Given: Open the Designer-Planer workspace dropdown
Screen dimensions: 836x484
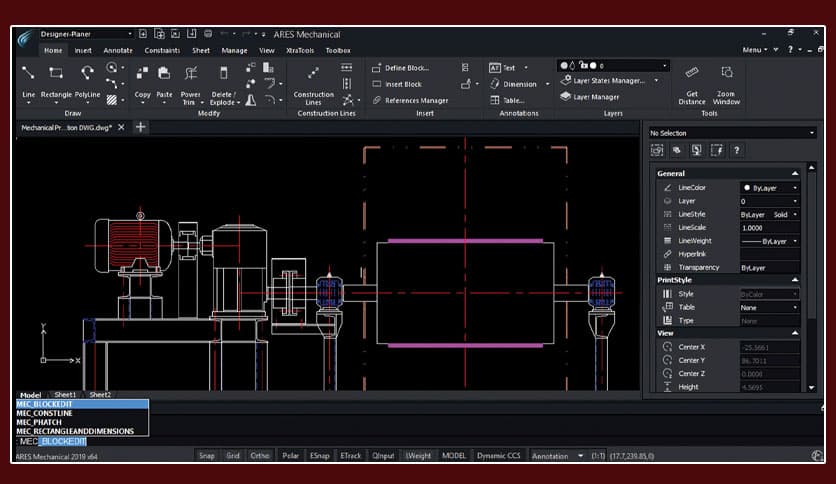Looking at the screenshot, I should coord(85,34).
